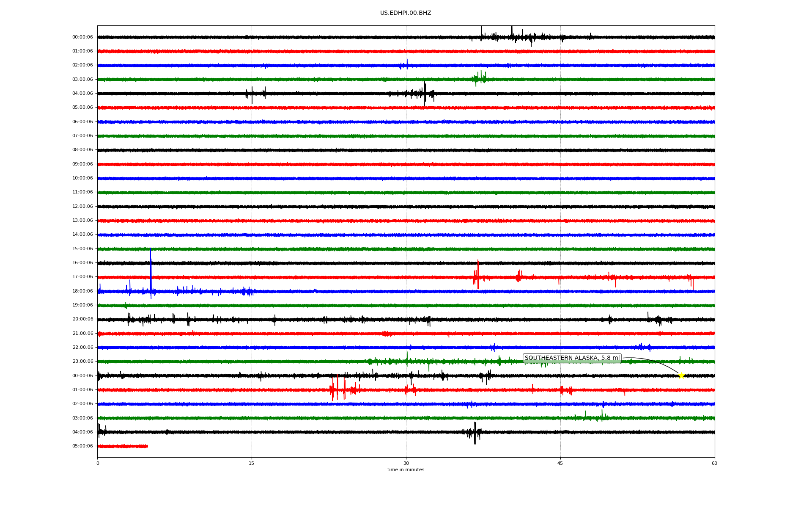The width and height of the screenshot is (812, 508).
Task: Click the last 05:00:06 trace label
Action: [x=82, y=446]
